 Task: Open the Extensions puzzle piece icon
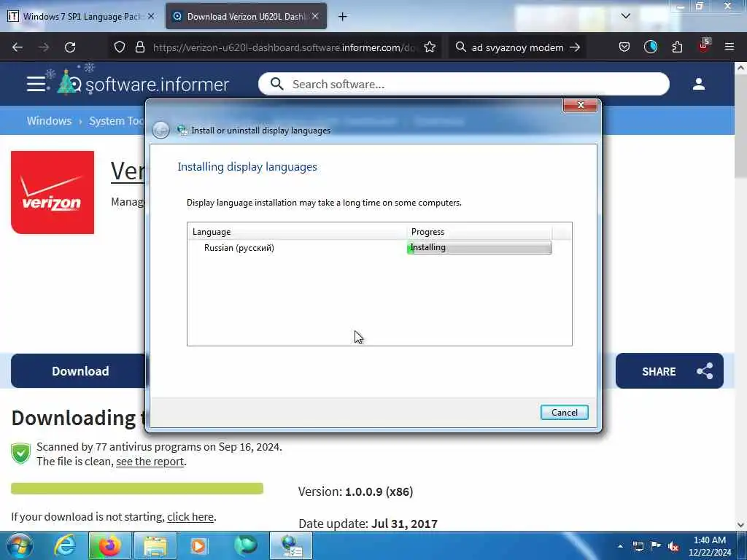click(677, 47)
